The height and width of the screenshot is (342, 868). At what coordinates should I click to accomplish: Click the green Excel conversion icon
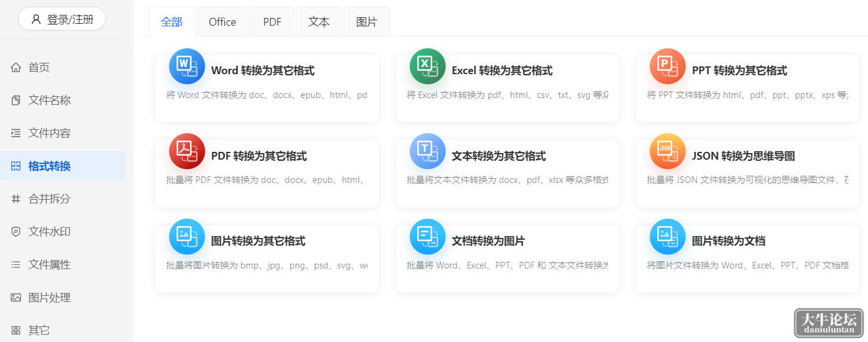[x=427, y=66]
